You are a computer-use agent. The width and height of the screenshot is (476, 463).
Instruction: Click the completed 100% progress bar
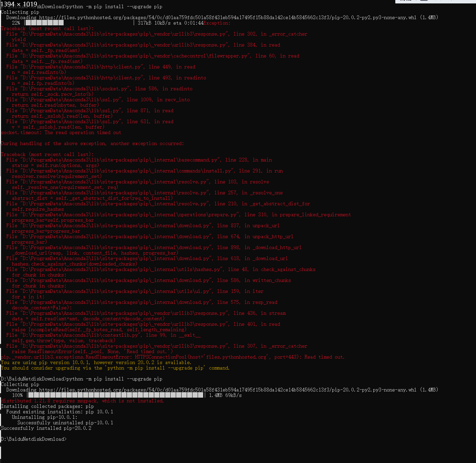click(x=116, y=395)
